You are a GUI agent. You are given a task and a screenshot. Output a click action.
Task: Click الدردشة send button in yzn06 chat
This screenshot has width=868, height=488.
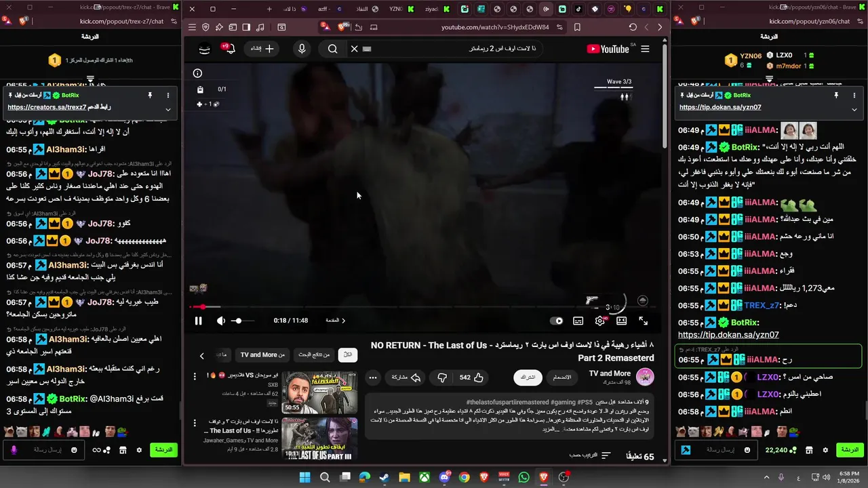click(x=850, y=450)
